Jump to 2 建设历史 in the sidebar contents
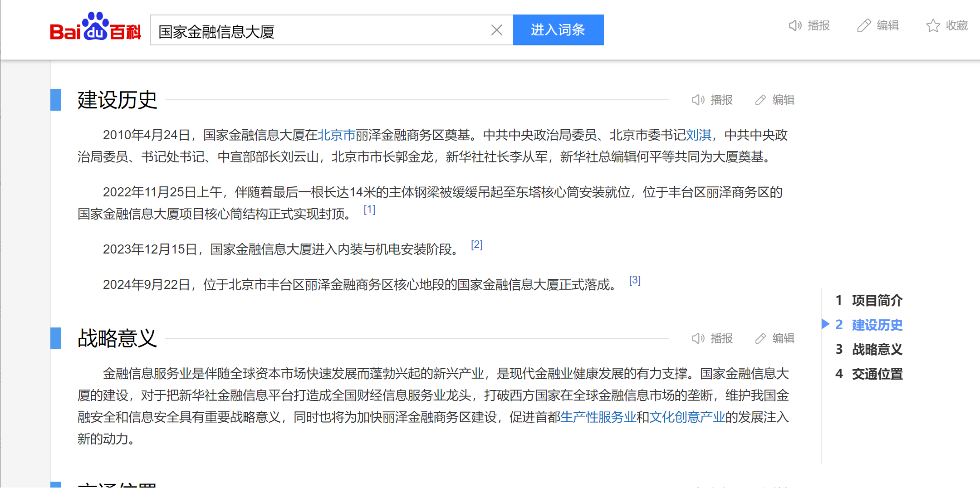Viewport: 980px width, 488px height. (869, 325)
